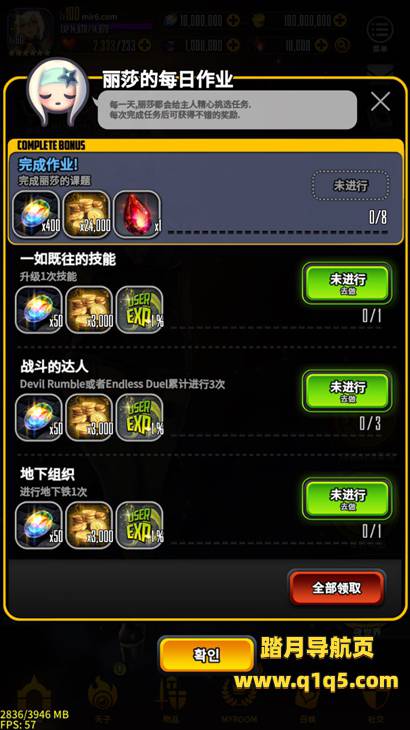
Task: Click the x3,000 gold reward under 战斗的达人
Action: pyautogui.click(x=89, y=418)
